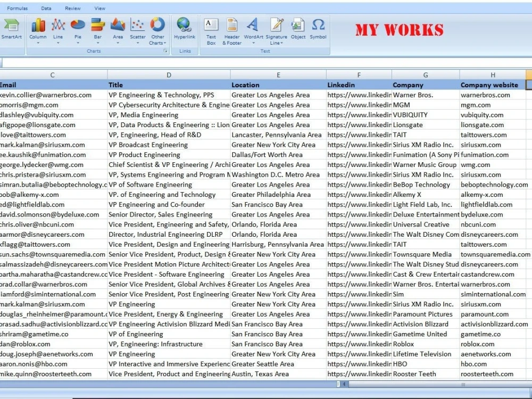Open Header & Footer tool
The height and width of the screenshot is (399, 532).
click(x=232, y=31)
